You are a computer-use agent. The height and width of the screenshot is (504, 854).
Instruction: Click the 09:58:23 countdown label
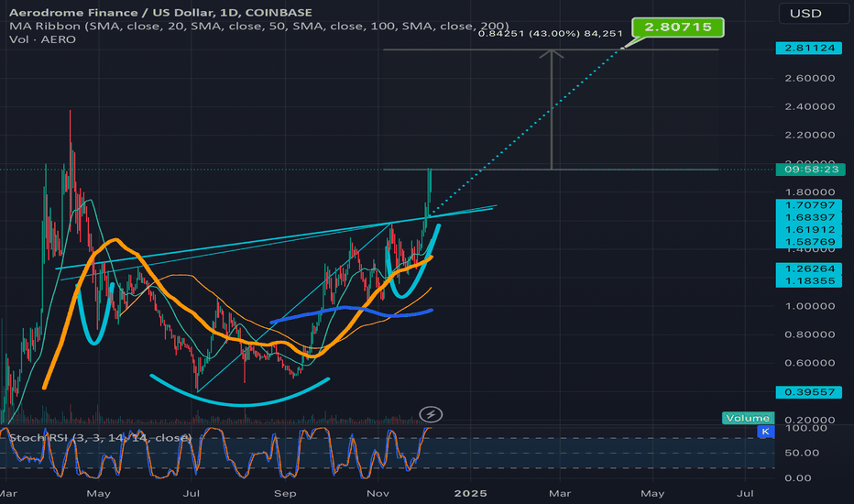(811, 170)
